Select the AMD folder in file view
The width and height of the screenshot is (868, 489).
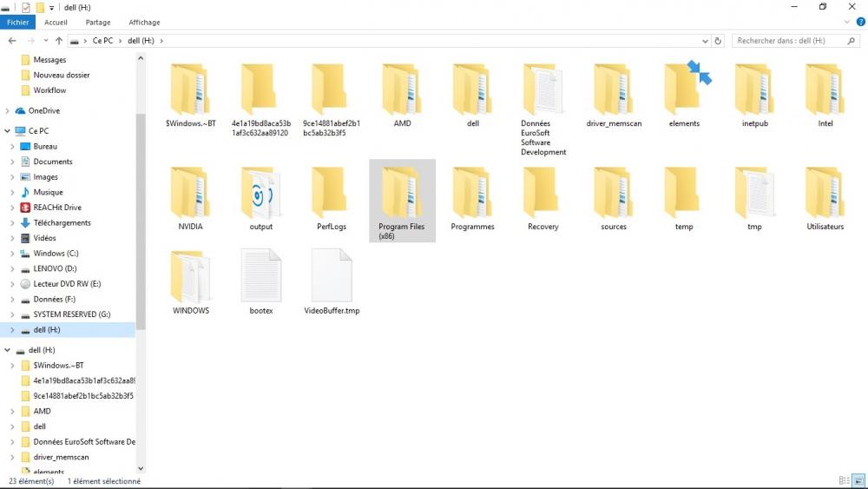coord(402,89)
